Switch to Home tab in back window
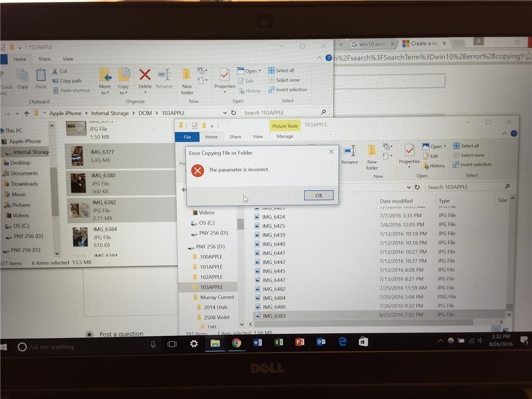Image resolution: width=532 pixels, height=399 pixels. point(20,59)
